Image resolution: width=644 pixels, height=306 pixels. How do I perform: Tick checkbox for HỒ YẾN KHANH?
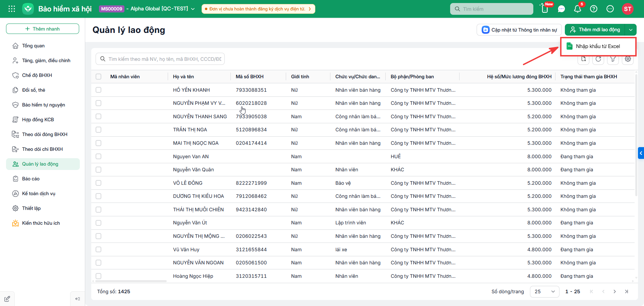coord(98,90)
